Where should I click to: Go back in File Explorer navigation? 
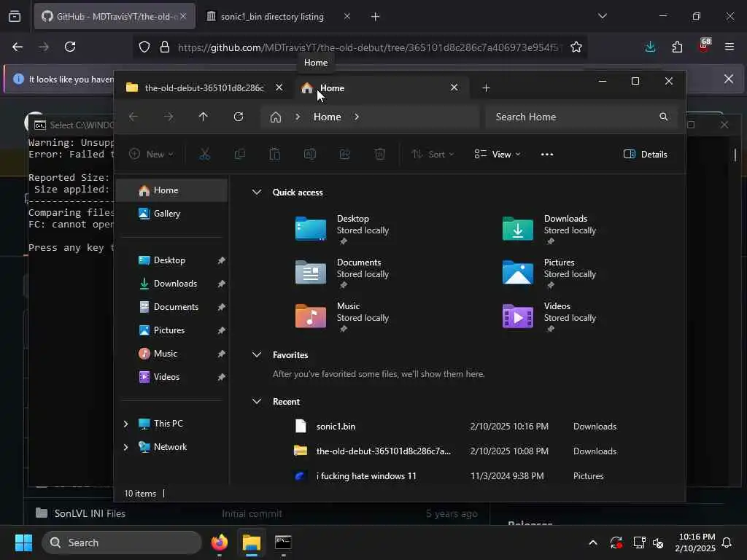pos(133,117)
